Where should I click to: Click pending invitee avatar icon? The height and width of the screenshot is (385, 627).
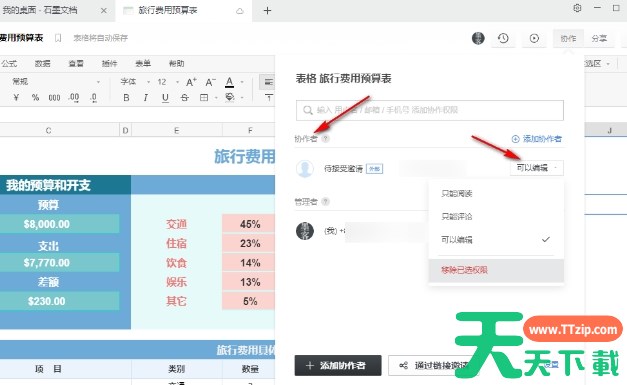point(305,169)
